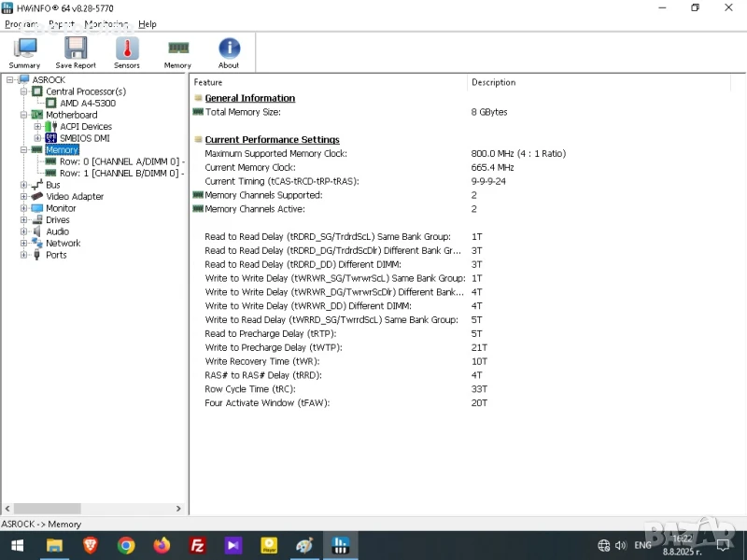This screenshot has width=747, height=560.
Task: Expand the Video Adapter tree node
Action: tap(23, 197)
